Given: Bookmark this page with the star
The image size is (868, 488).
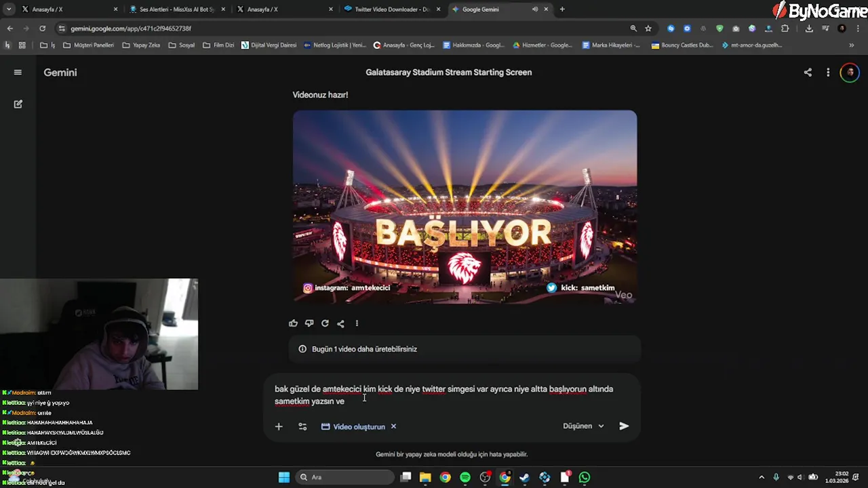Looking at the screenshot, I should [x=648, y=28].
